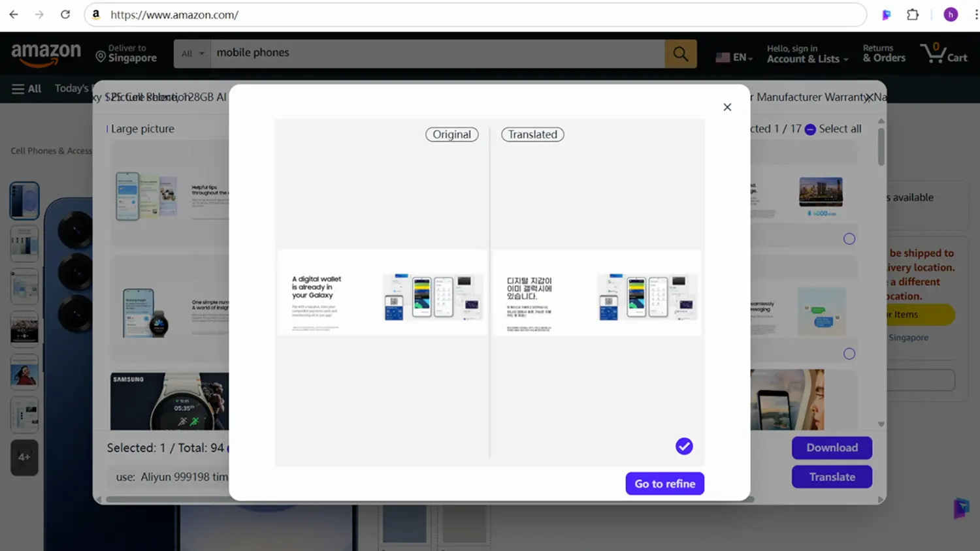Close the picture panel with the X
The image size is (980, 551).
(x=868, y=98)
